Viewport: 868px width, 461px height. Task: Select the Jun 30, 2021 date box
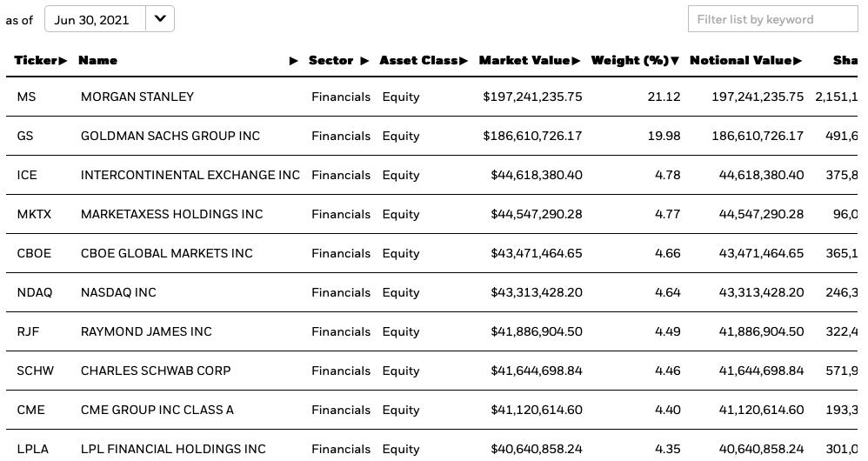coord(109,19)
